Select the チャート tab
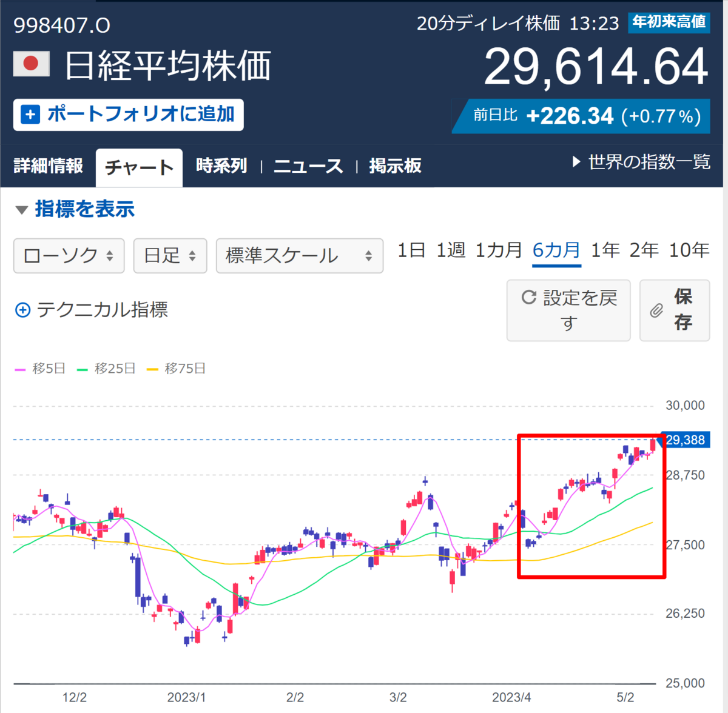 tap(139, 167)
